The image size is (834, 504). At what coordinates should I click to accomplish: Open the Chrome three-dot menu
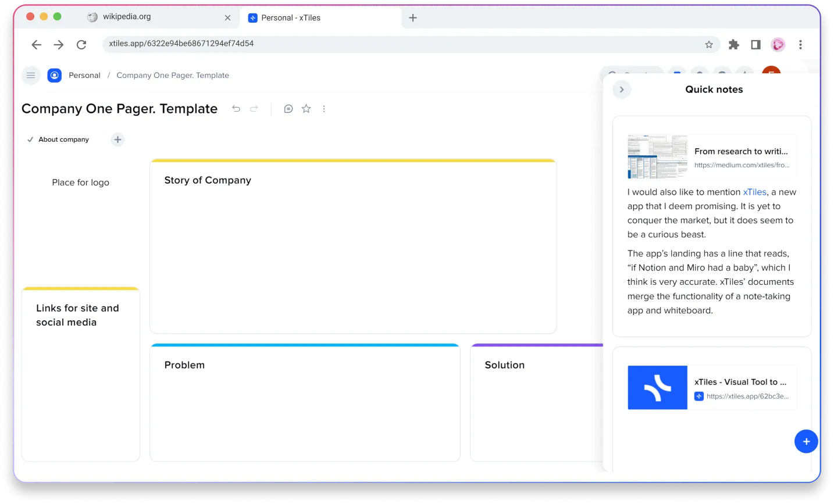(x=800, y=45)
